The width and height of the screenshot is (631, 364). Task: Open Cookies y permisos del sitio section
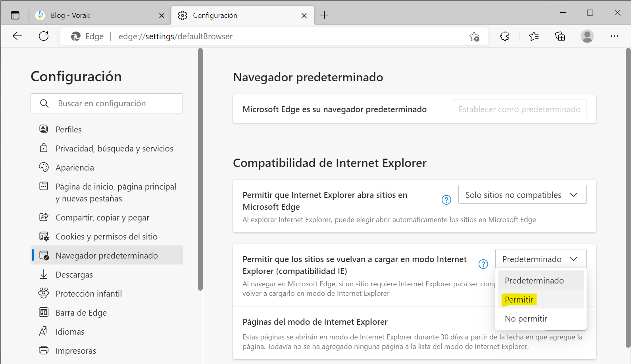click(107, 236)
